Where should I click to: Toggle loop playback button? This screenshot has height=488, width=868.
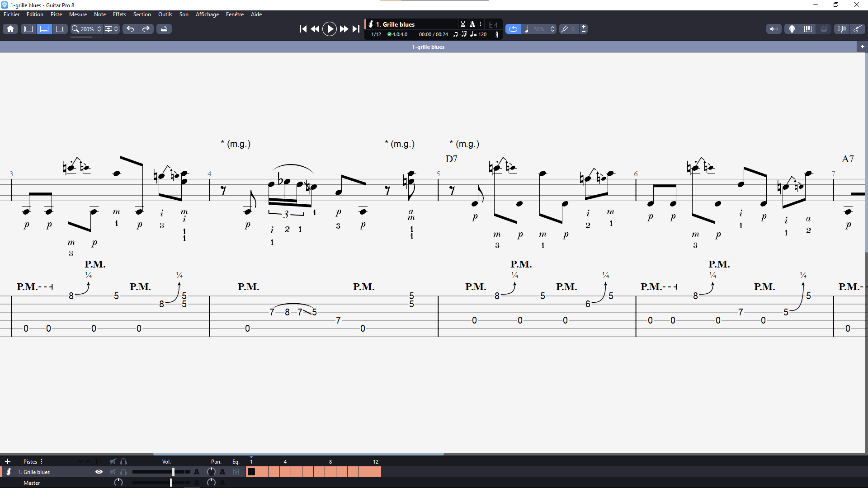(513, 29)
